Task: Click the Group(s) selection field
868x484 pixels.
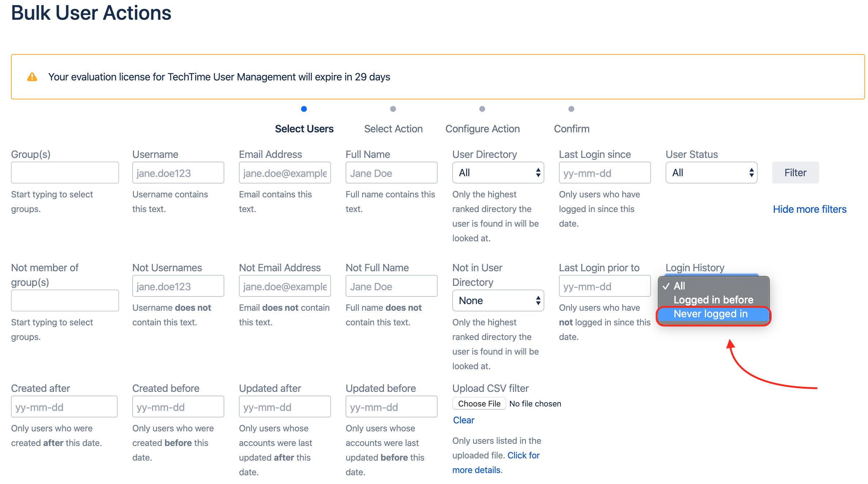Action: 65,172
